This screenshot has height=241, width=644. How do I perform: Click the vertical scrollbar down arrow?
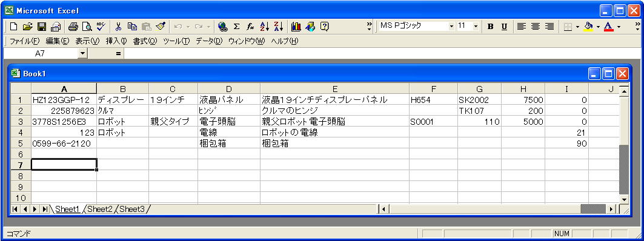click(x=624, y=200)
